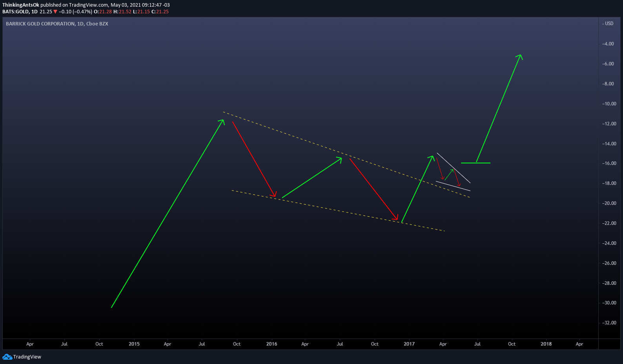The image size is (623, 364).
Task: Click the -16.00 price axis label
Action: coord(609,163)
